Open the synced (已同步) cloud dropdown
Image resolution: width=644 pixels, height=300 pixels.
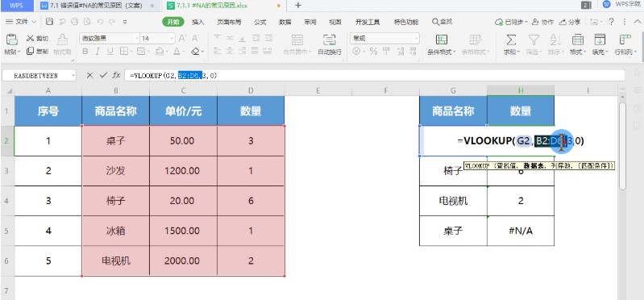(511, 22)
